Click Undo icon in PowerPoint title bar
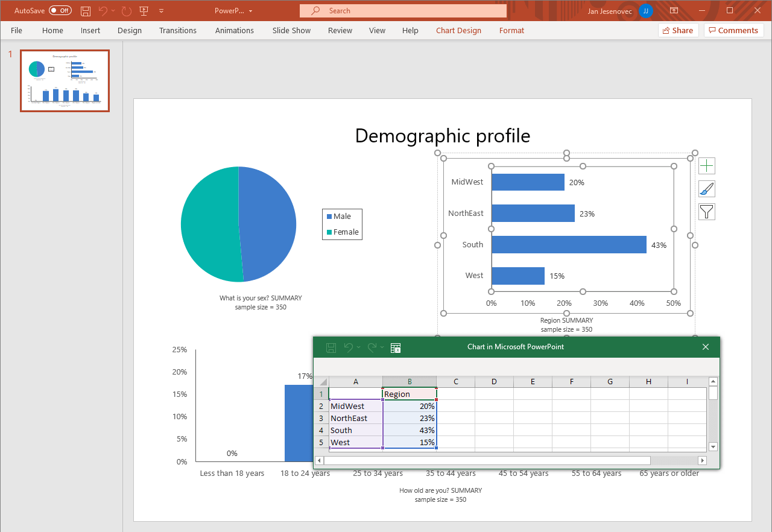Image resolution: width=772 pixels, height=532 pixels. [x=103, y=11]
